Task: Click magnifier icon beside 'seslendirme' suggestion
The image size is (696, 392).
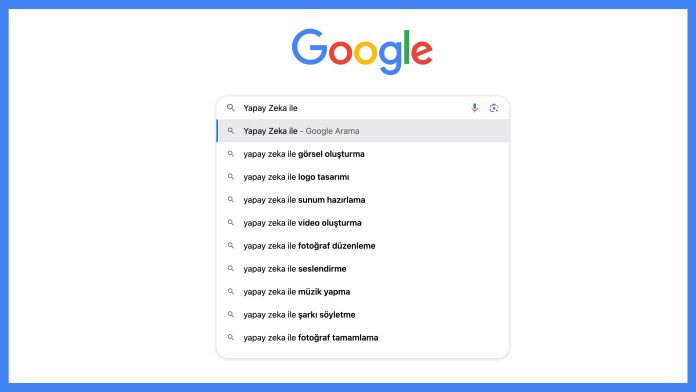Action: coord(230,269)
